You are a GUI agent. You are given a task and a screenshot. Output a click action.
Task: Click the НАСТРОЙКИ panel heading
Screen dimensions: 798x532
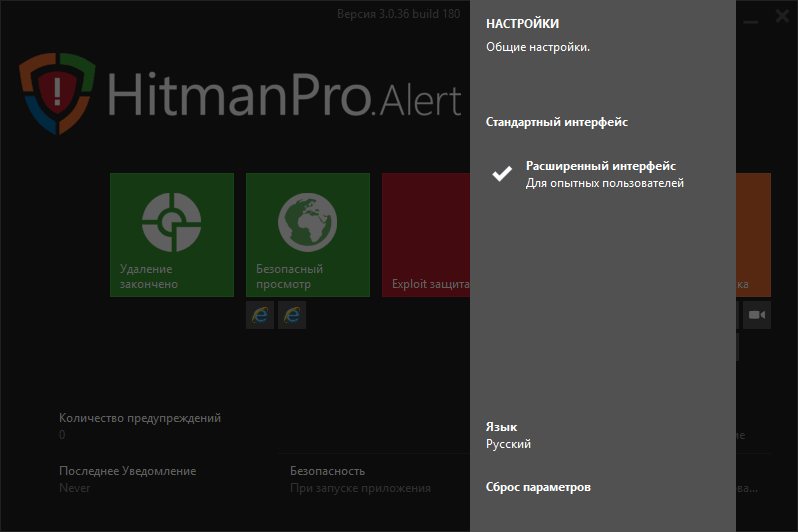(522, 23)
